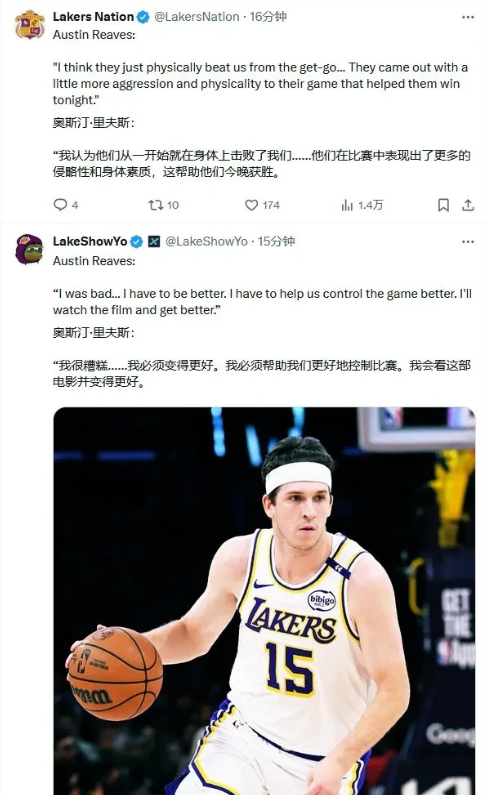Retweet the Lakers Nation post
488x795 pixels.
tap(155, 205)
